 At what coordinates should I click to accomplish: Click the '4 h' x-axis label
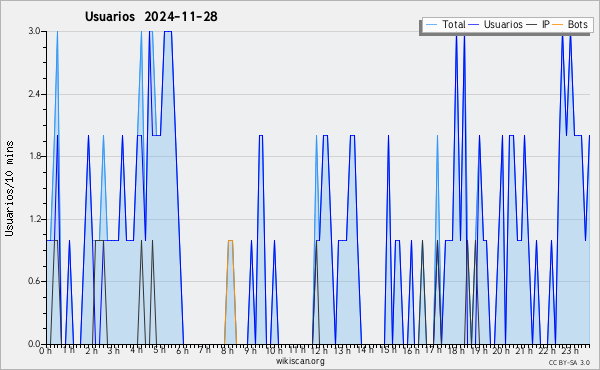[x=137, y=350]
